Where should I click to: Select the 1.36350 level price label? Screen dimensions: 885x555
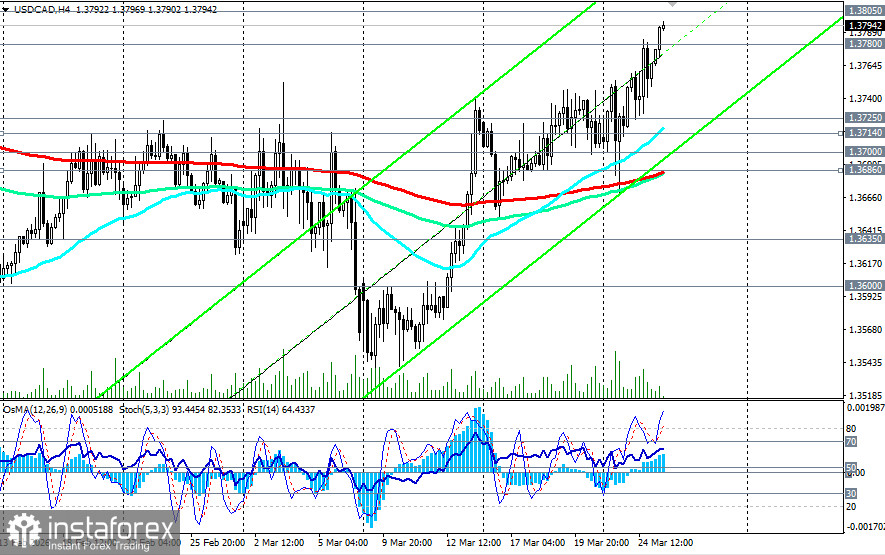pos(865,239)
